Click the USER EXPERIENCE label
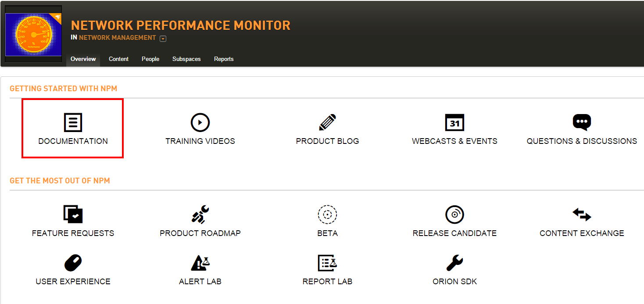 [73, 282]
